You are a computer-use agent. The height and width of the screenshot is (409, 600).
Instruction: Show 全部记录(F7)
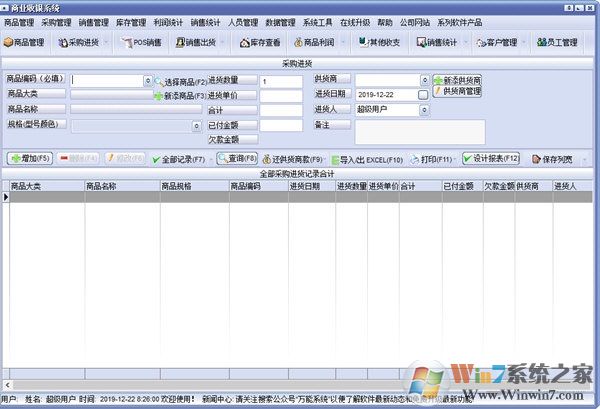click(x=179, y=159)
